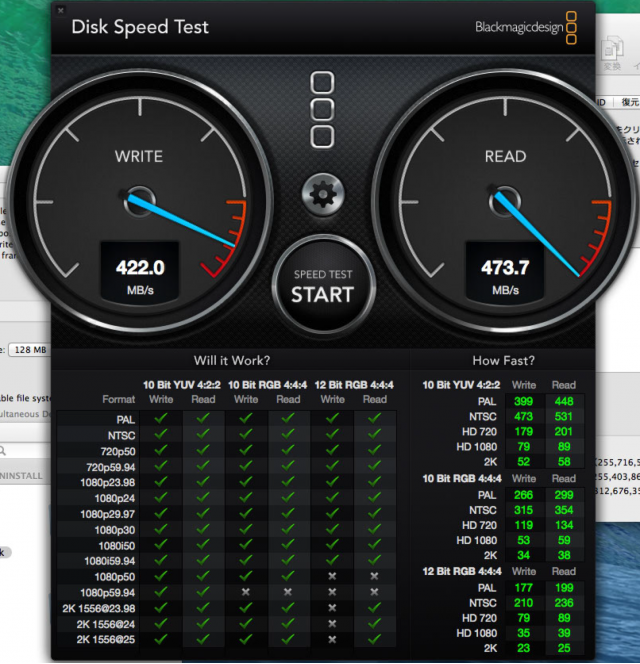Select the 復元 tab in the right background window
Image resolution: width=640 pixels, height=664 pixels.
(629, 102)
